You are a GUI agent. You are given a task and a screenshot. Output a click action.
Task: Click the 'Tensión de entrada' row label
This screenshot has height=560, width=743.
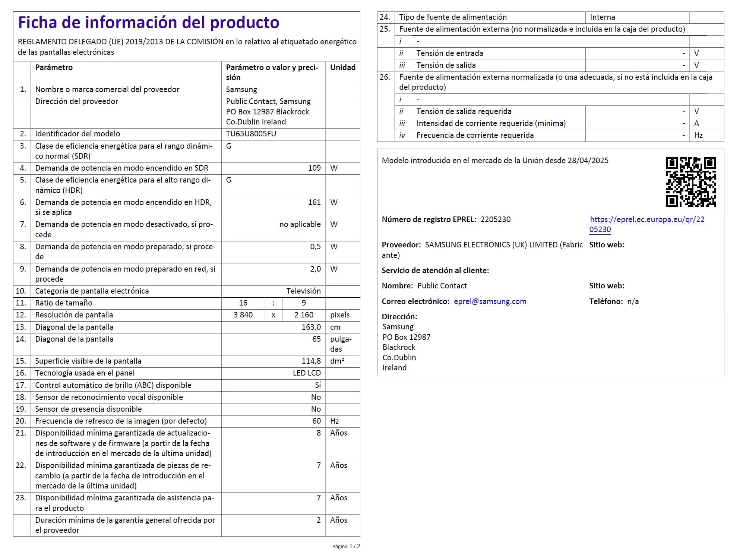point(449,53)
